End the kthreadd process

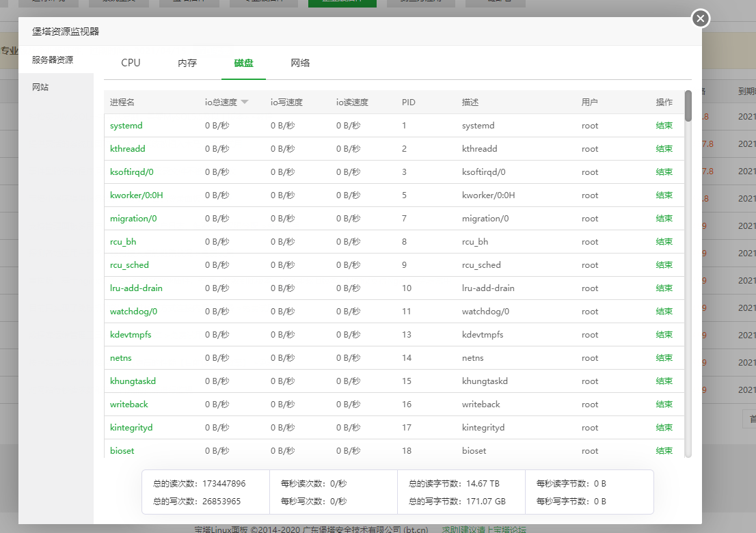pos(664,149)
